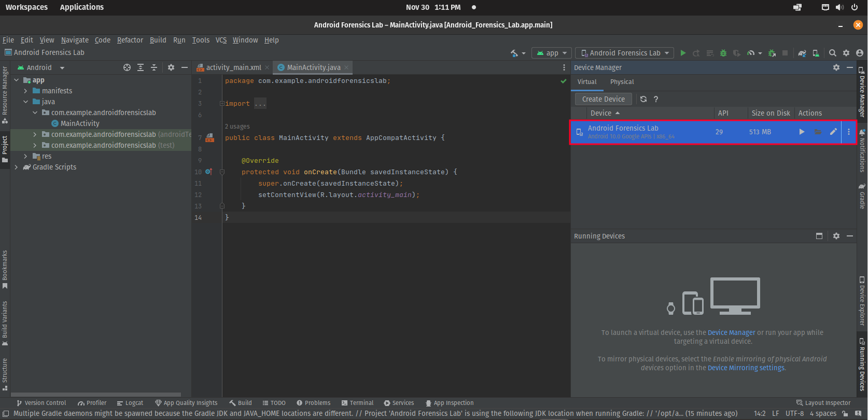Toggle the Resource Manager sidebar button
The height and width of the screenshot is (420, 868).
(x=5, y=95)
